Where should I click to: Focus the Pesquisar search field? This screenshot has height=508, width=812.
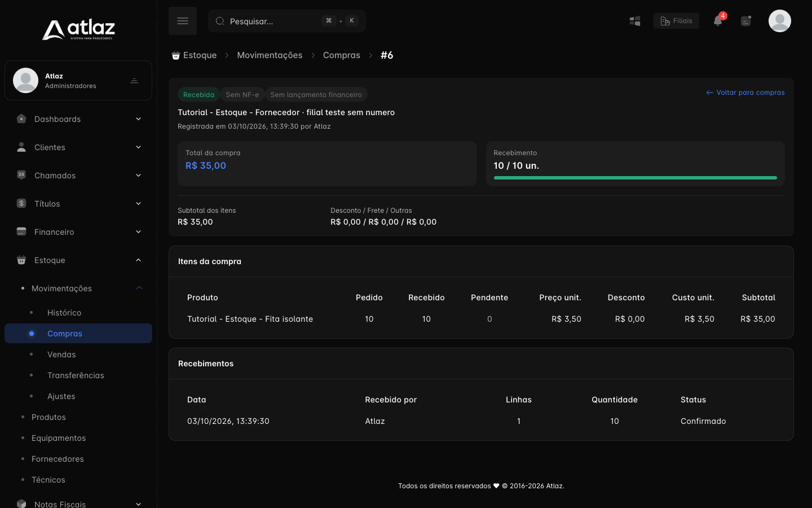point(287,21)
